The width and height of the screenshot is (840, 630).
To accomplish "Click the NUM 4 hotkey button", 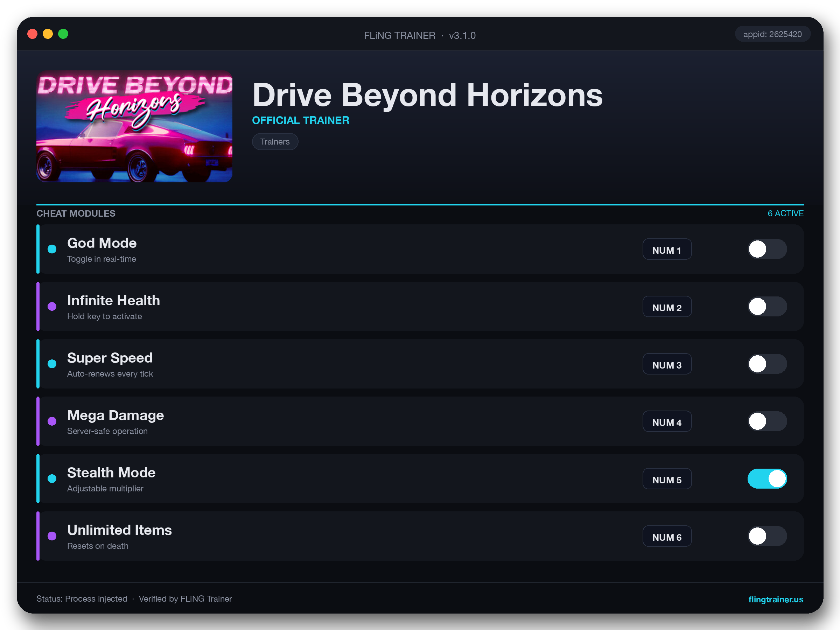I will click(x=667, y=421).
